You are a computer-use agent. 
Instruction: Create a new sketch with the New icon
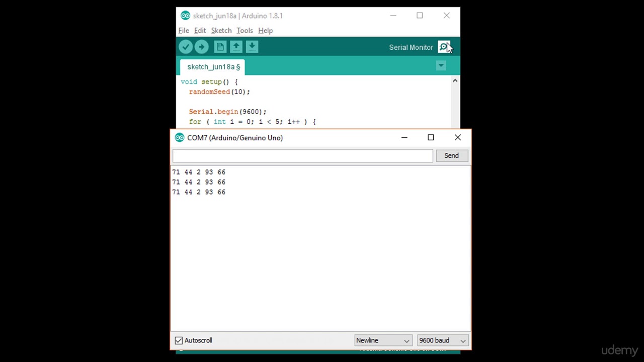tap(220, 47)
